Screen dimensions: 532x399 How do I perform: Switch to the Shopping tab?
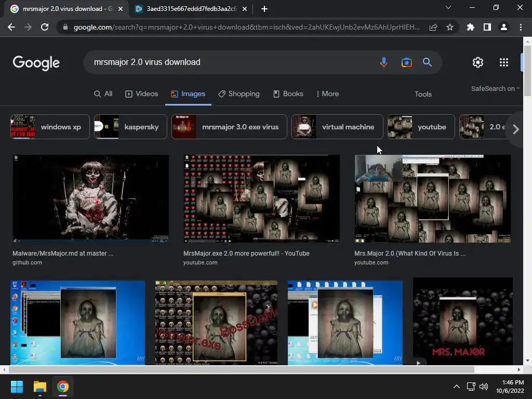point(239,94)
